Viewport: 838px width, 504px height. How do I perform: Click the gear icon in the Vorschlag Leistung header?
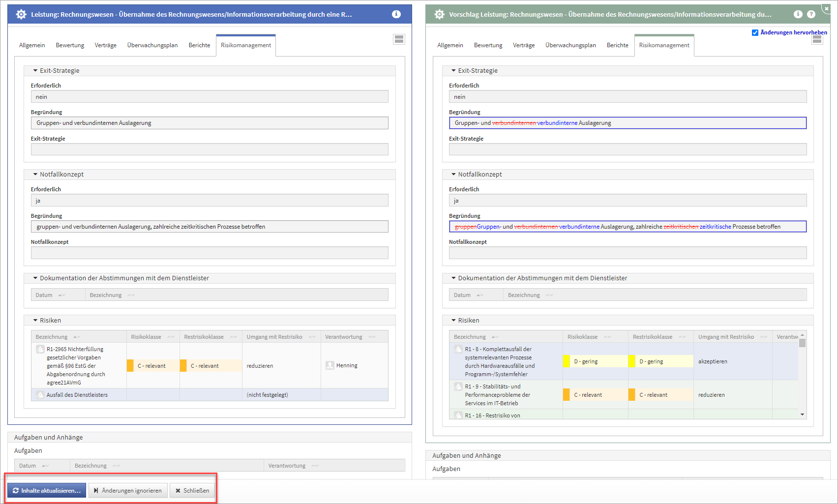pyautogui.click(x=439, y=14)
